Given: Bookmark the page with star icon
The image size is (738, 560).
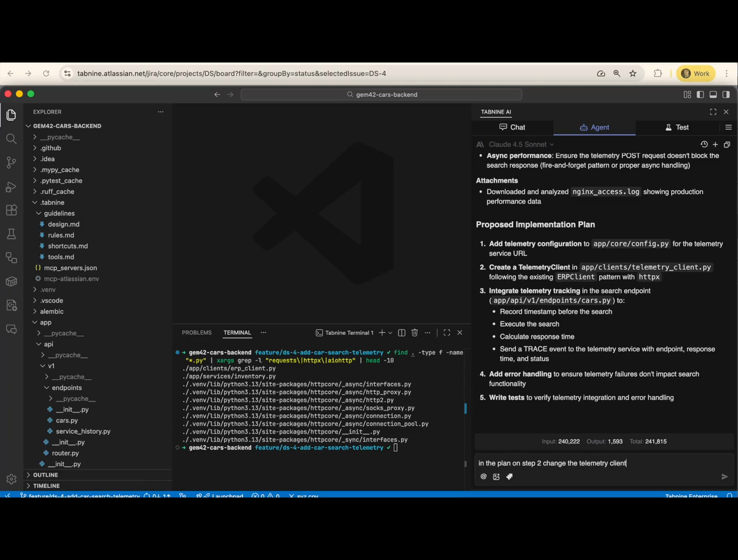Looking at the screenshot, I should point(633,74).
